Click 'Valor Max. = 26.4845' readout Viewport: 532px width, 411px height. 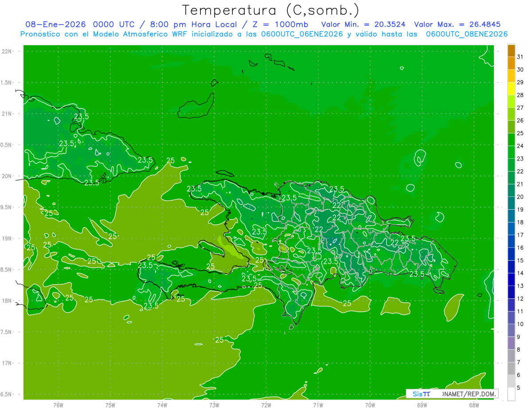click(x=457, y=24)
